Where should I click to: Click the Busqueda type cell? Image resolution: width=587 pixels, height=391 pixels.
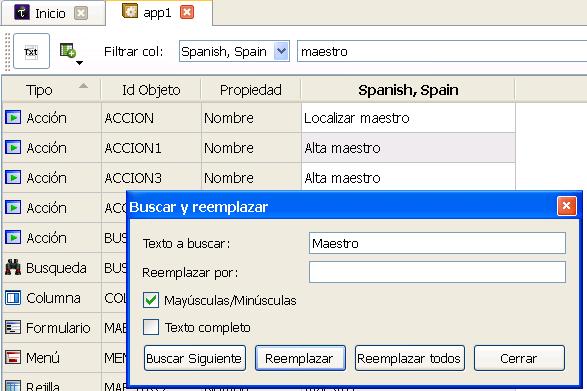[x=52, y=268]
